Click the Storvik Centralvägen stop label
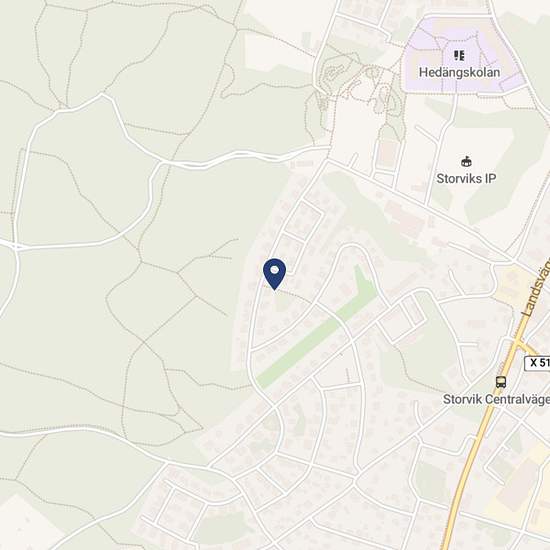550x550 pixels. 496,399
